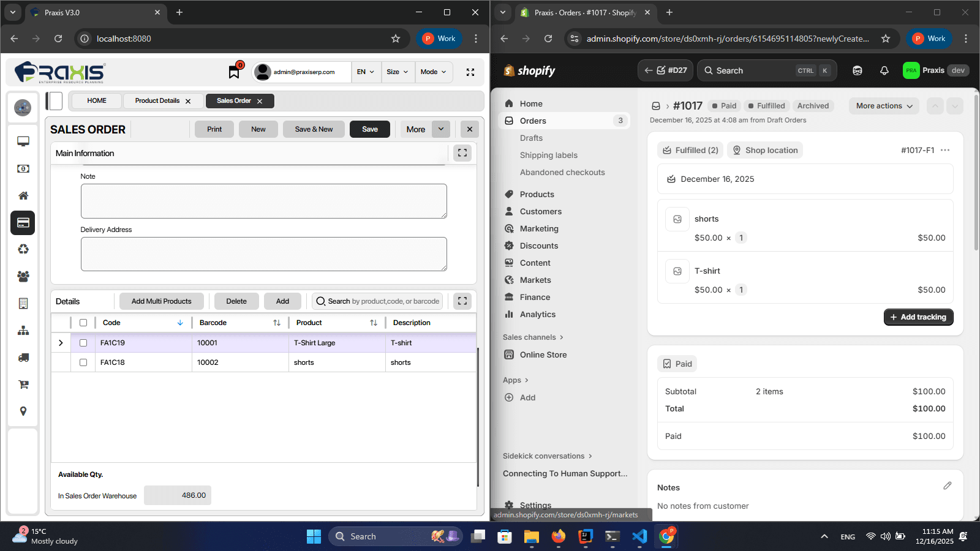980x551 pixels.
Task: Open the More actions dropdown in Shopify
Action: coord(884,106)
